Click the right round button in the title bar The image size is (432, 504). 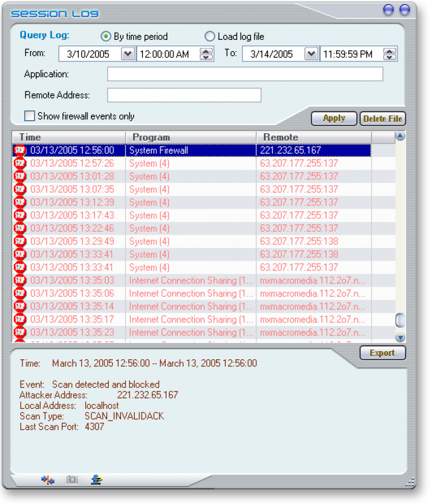click(x=405, y=10)
